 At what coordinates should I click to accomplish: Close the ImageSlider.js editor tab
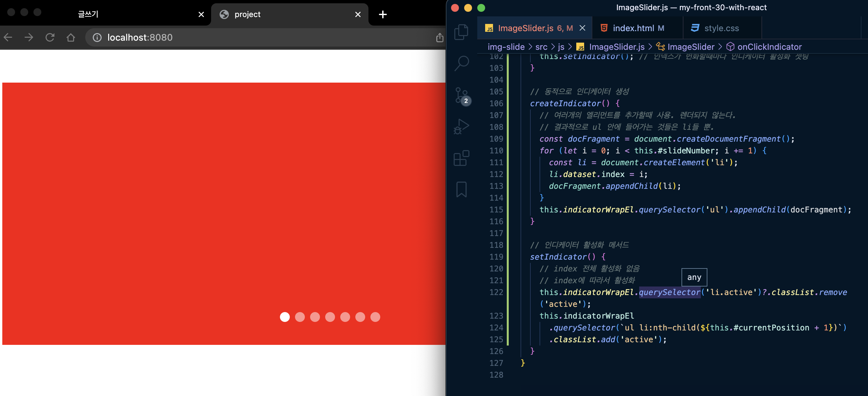coord(582,28)
